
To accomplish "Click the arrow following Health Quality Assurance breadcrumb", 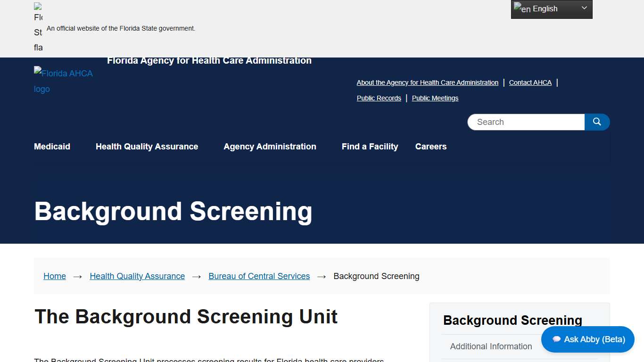I will click(196, 277).
